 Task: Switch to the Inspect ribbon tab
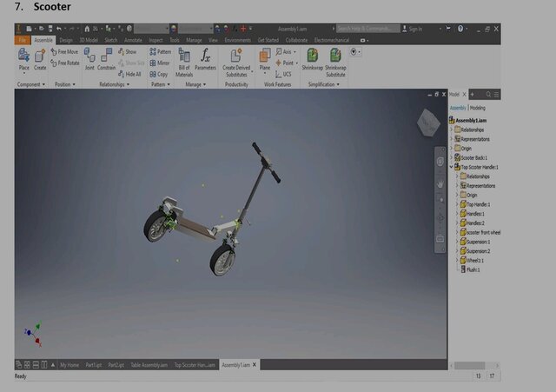pos(156,40)
